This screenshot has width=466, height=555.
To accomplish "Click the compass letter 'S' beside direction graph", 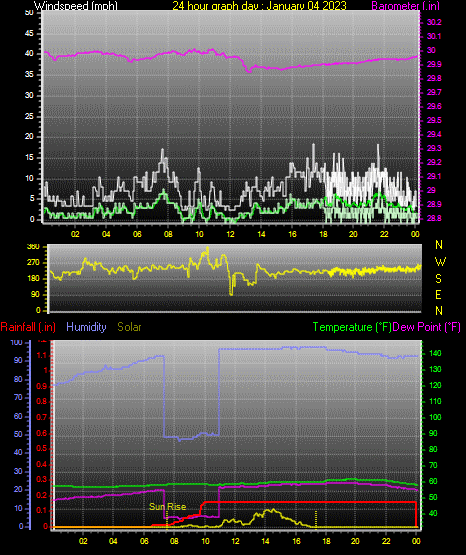I will pyautogui.click(x=438, y=279).
